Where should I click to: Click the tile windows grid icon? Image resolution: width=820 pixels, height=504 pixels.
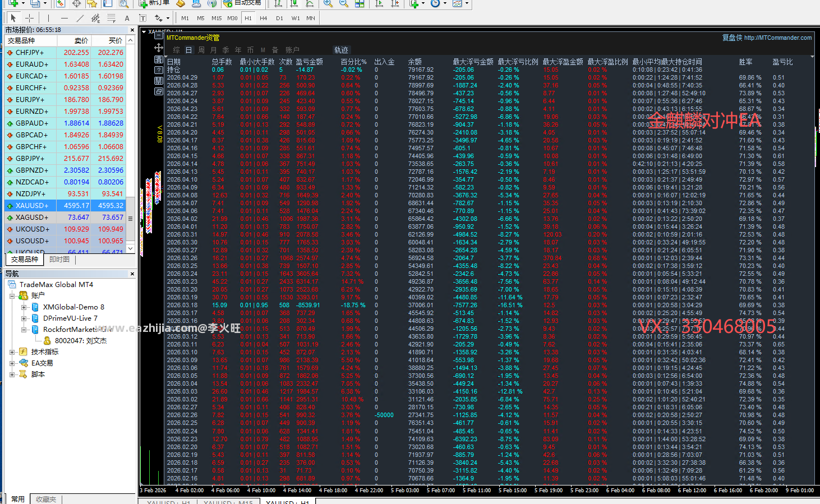pyautogui.click(x=360, y=3)
